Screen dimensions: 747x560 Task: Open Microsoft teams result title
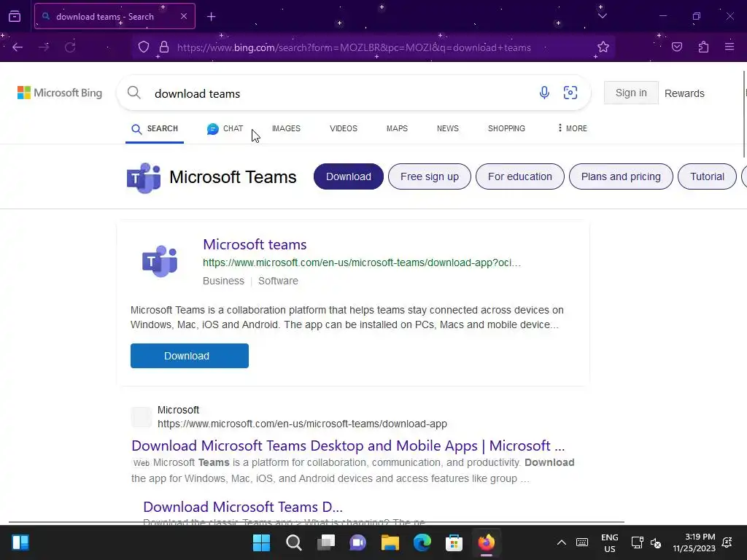[x=255, y=244]
